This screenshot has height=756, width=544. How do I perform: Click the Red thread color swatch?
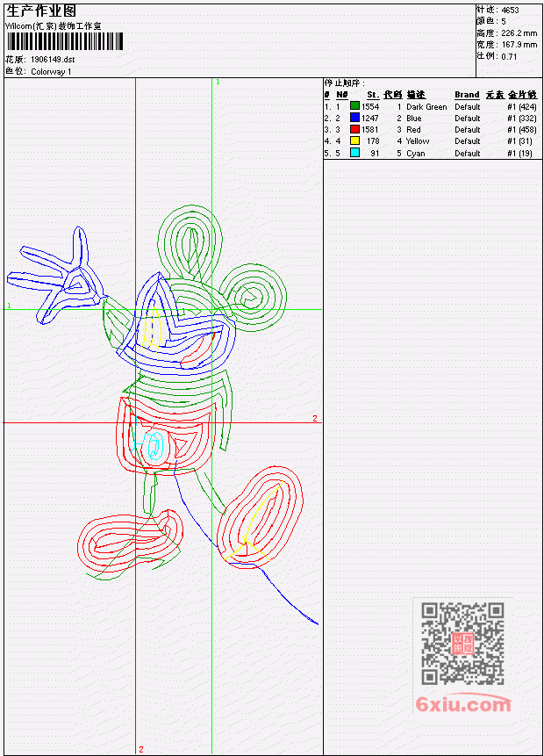354,129
